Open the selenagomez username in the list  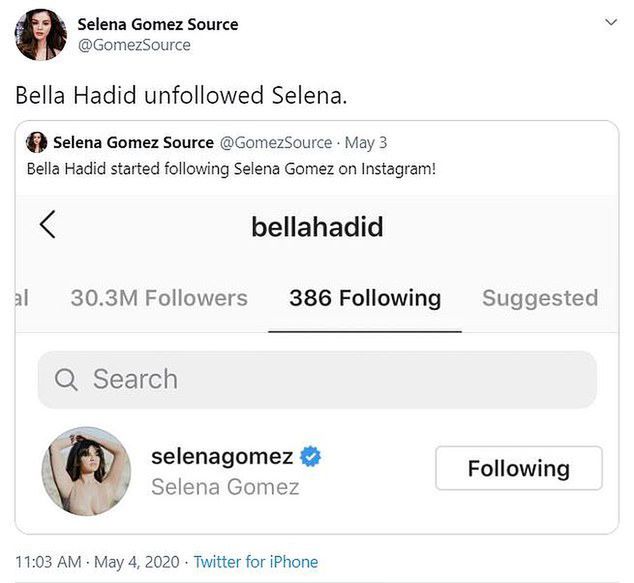click(x=222, y=457)
